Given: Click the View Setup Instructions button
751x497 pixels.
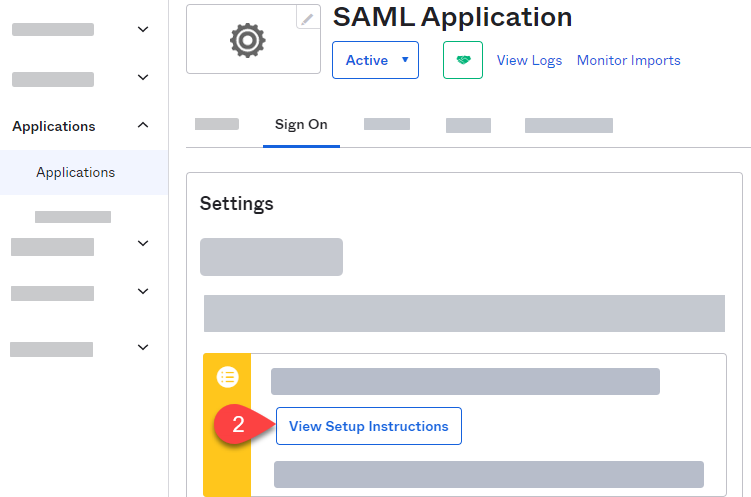Looking at the screenshot, I should pyautogui.click(x=369, y=426).
